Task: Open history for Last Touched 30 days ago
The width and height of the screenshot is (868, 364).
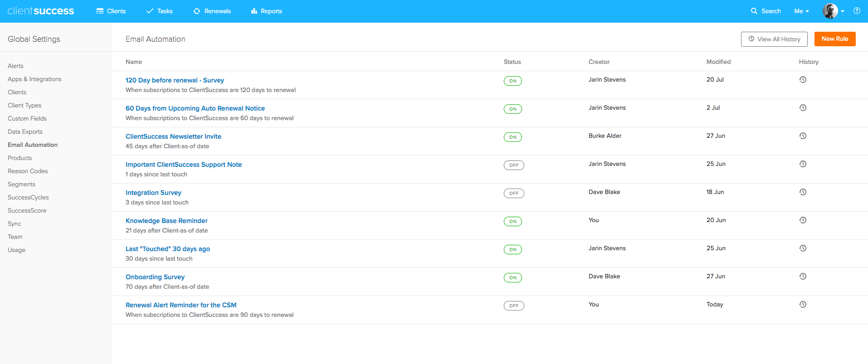Action: click(803, 248)
